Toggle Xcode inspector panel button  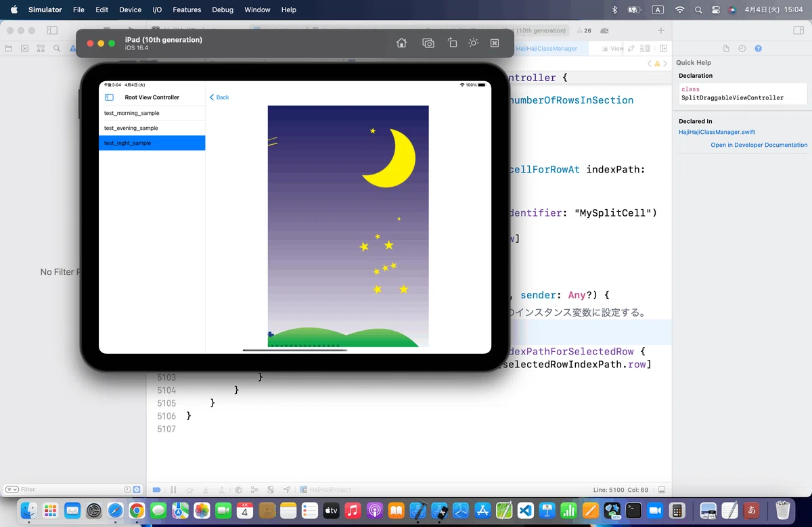pos(798,30)
